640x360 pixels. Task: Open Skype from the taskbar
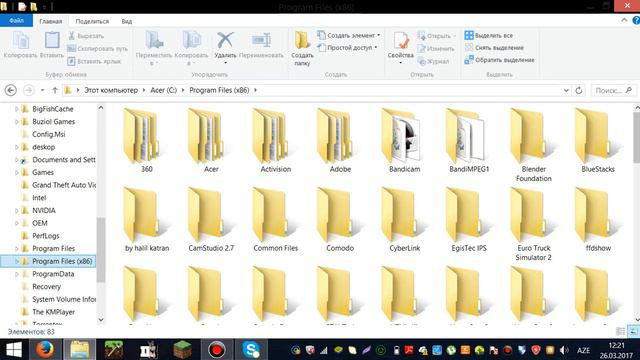251,350
